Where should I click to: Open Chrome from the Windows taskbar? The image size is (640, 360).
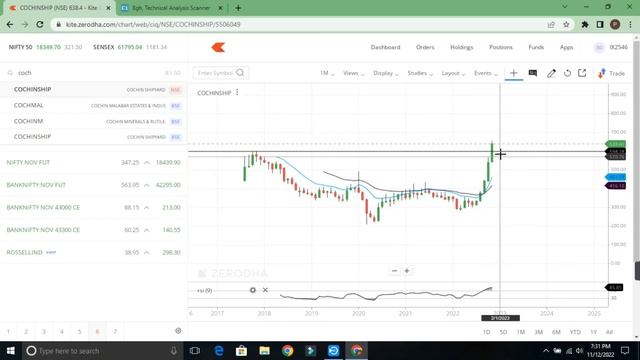coord(287,351)
